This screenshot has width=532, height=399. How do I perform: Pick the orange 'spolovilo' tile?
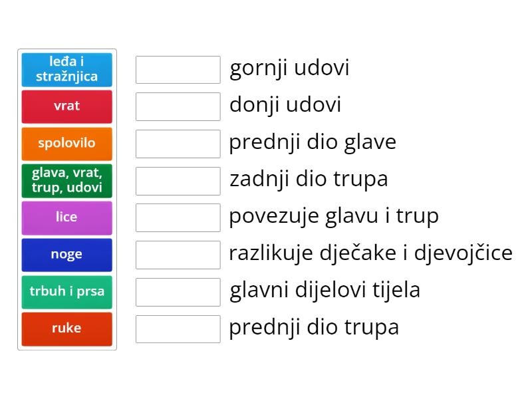pos(66,144)
